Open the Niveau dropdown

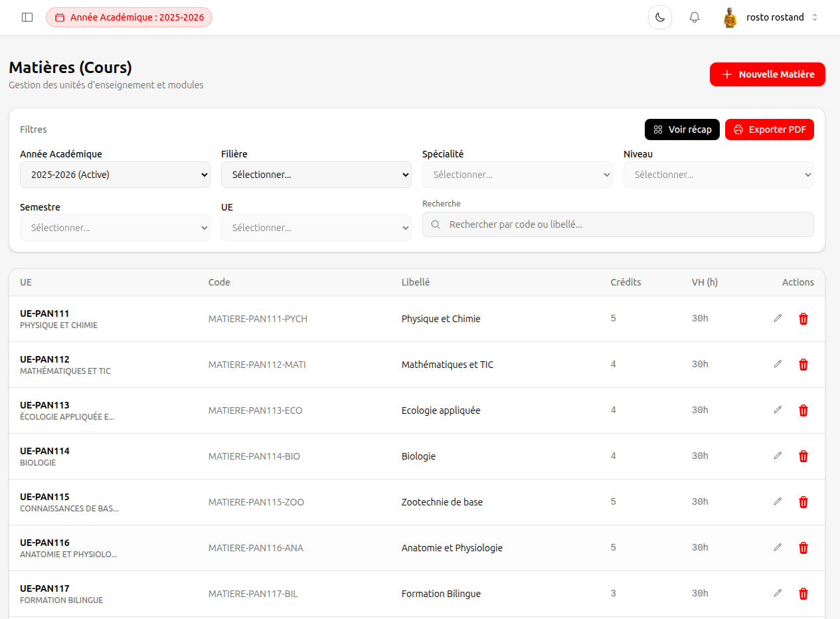(x=718, y=175)
